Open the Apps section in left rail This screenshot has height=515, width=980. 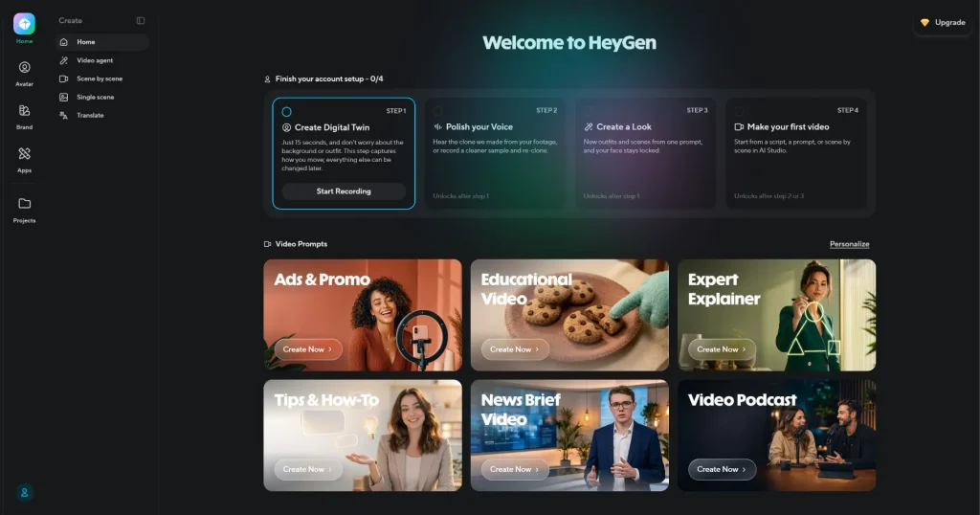tap(24, 160)
